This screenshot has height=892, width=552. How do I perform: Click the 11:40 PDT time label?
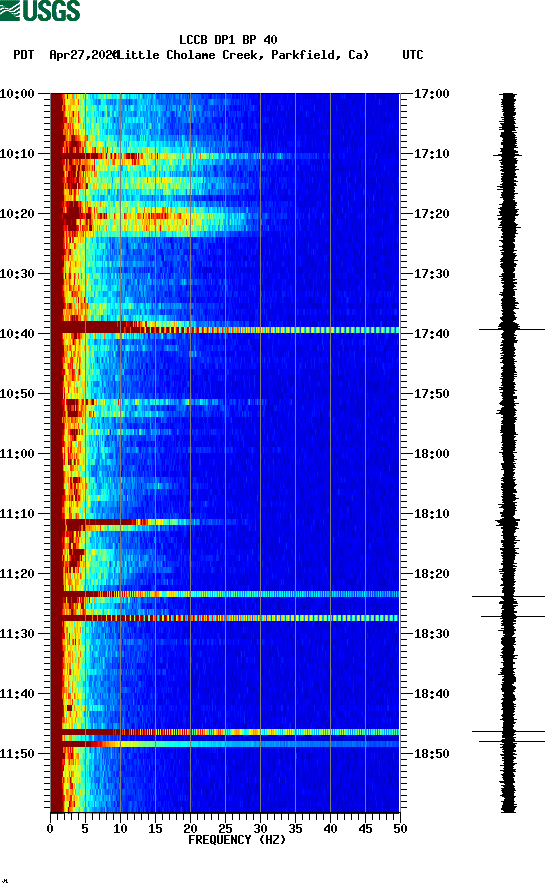17,694
